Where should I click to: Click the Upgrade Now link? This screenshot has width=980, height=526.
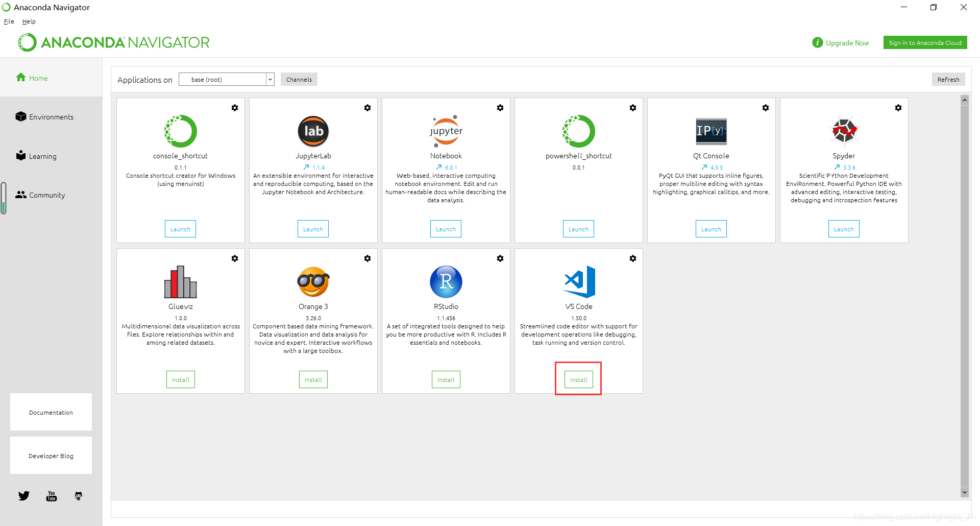[x=841, y=43]
